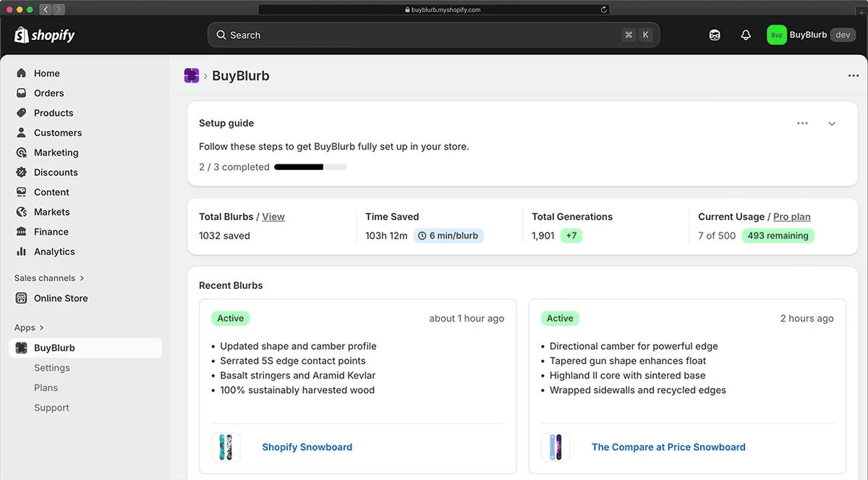
Task: Open the Pro plan link
Action: pyautogui.click(x=791, y=216)
